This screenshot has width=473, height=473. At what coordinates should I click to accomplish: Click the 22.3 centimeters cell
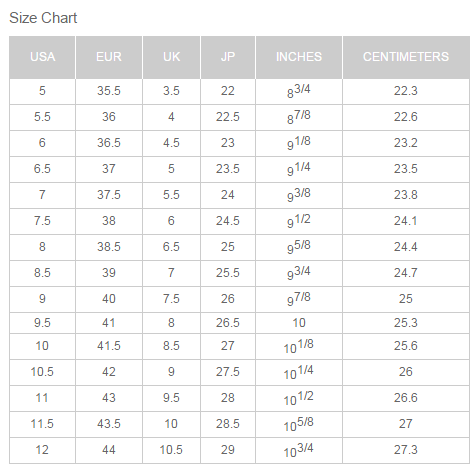click(x=406, y=91)
